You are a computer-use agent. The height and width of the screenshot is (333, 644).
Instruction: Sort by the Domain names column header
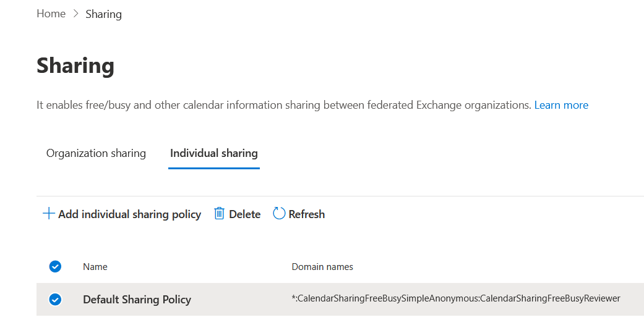(x=322, y=266)
